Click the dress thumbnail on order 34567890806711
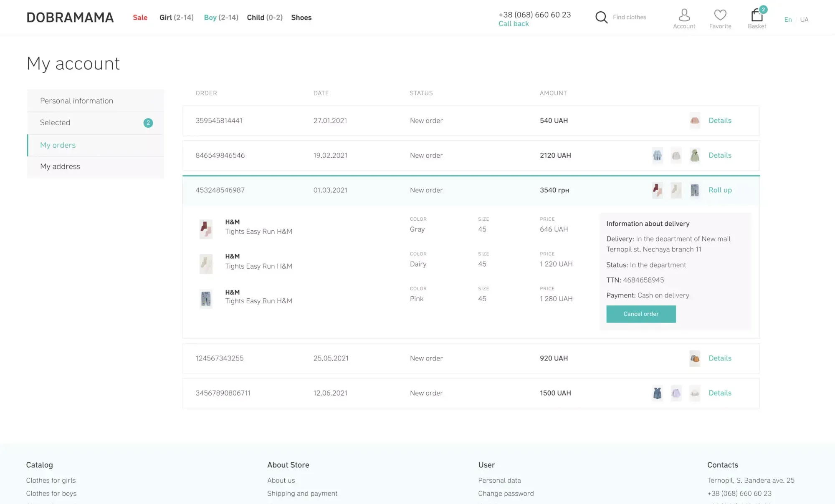The height and width of the screenshot is (504, 835). (x=657, y=393)
